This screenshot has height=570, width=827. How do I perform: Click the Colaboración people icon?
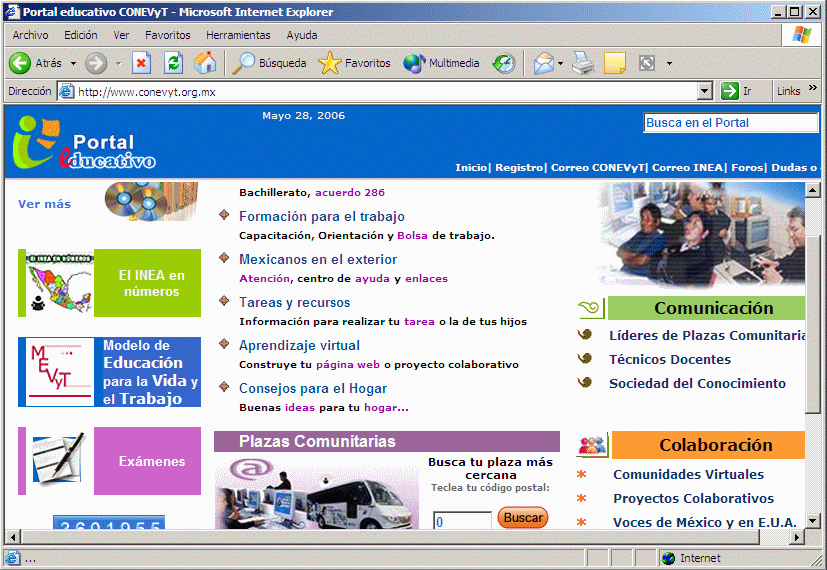593,446
